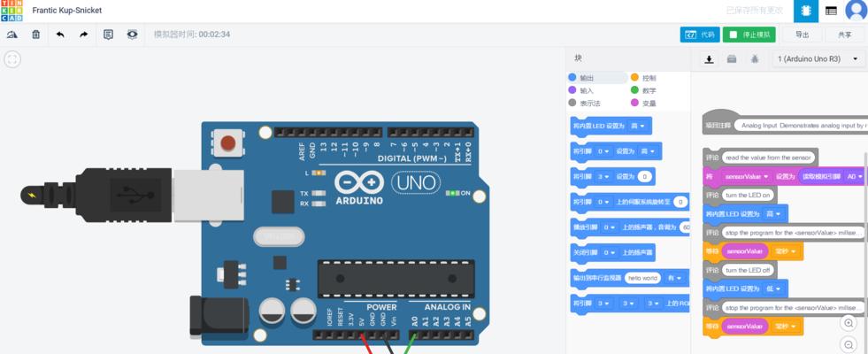Select board dropdown 1 (Arduino Uno R3)
This screenshot has width=868, height=354.
[817, 58]
